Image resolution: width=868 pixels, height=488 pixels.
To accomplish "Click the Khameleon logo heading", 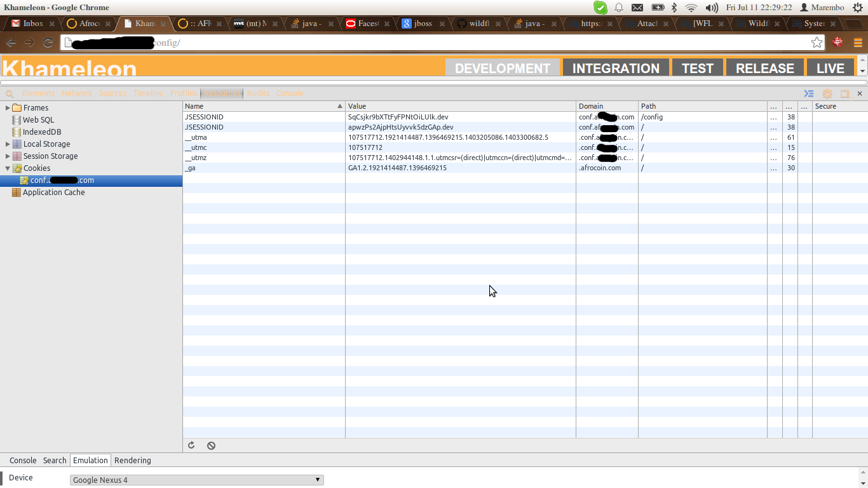I will click(70, 69).
